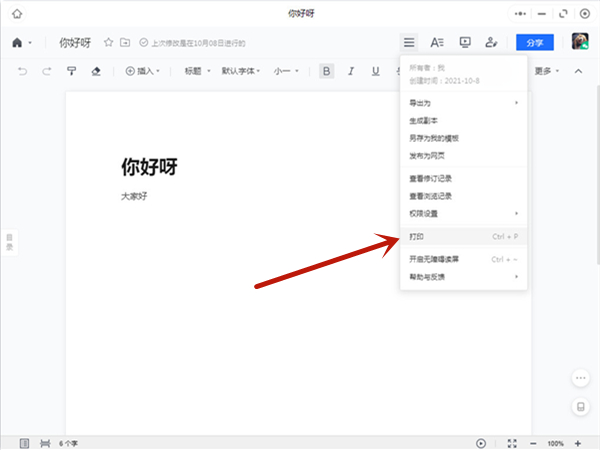Open 权限设置 submenu
This screenshot has height=450, width=600.
pos(463,214)
